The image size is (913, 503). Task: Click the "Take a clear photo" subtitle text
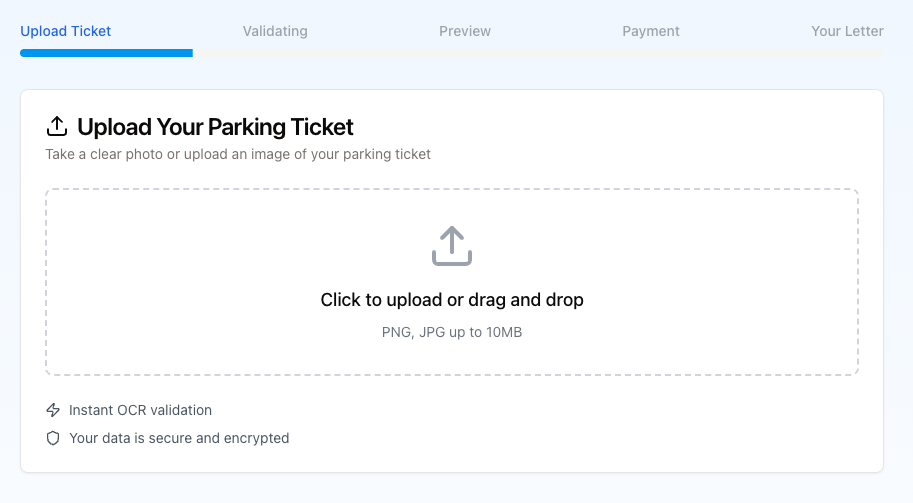238,154
